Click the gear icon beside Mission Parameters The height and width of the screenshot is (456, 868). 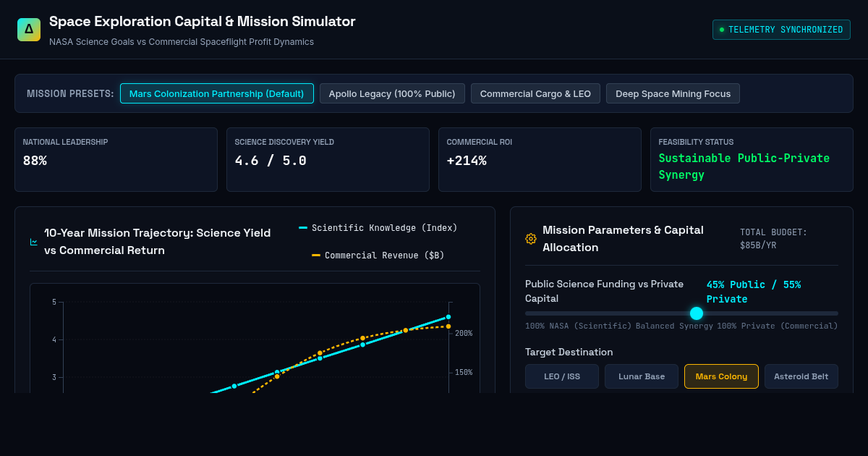click(x=531, y=239)
